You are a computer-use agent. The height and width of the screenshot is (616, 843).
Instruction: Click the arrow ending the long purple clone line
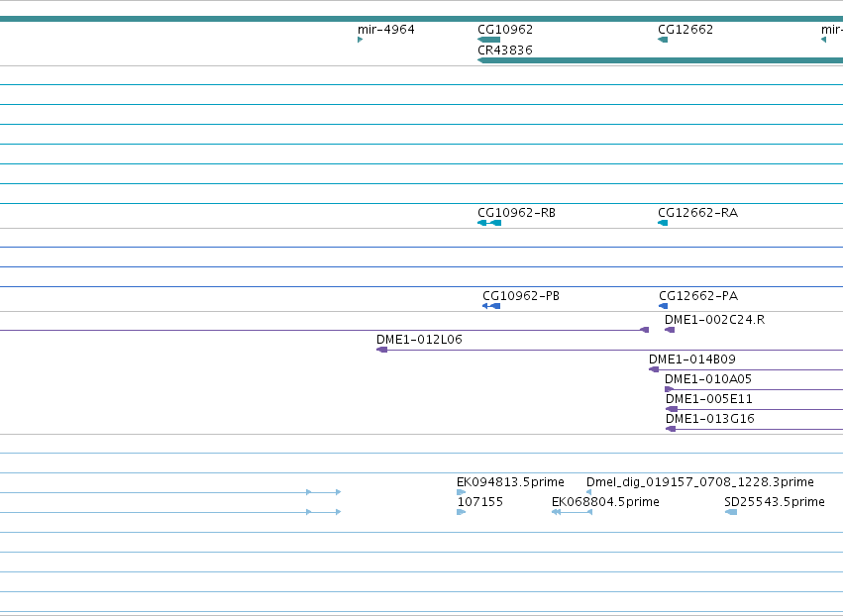pyautogui.click(x=644, y=330)
